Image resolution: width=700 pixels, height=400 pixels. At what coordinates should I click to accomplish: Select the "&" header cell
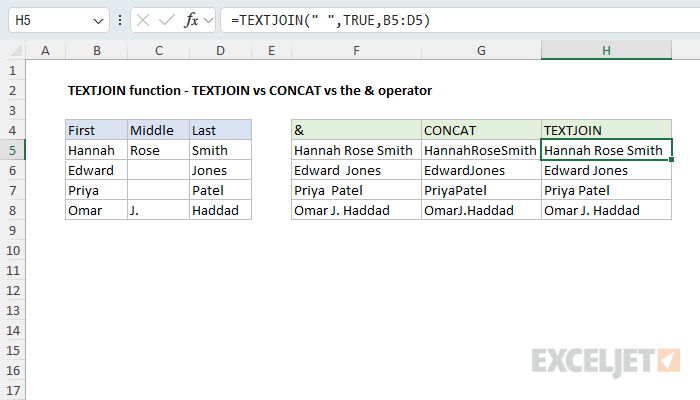tap(356, 130)
